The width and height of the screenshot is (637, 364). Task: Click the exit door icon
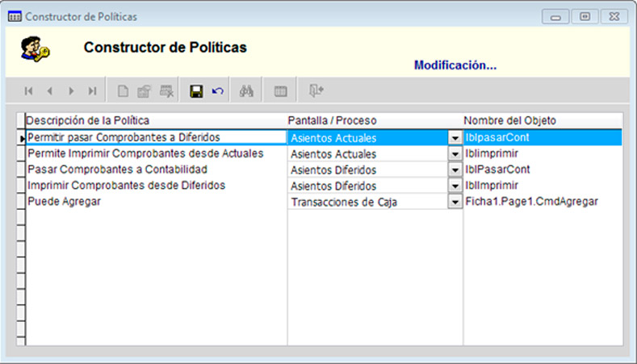[x=316, y=91]
